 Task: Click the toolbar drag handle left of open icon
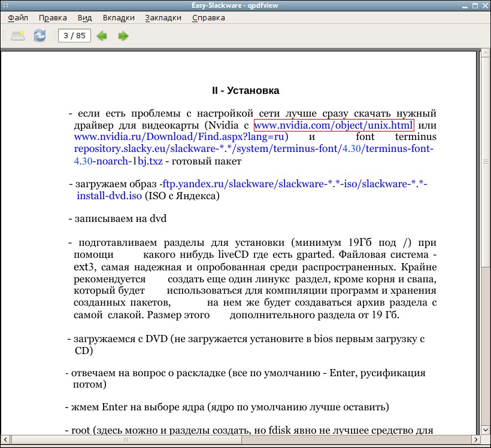(4, 36)
